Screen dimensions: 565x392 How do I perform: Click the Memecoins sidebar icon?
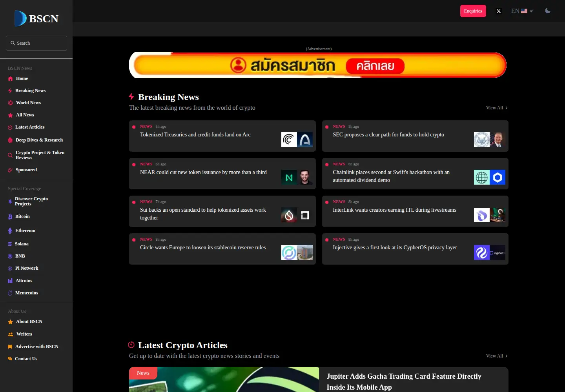(x=10, y=293)
